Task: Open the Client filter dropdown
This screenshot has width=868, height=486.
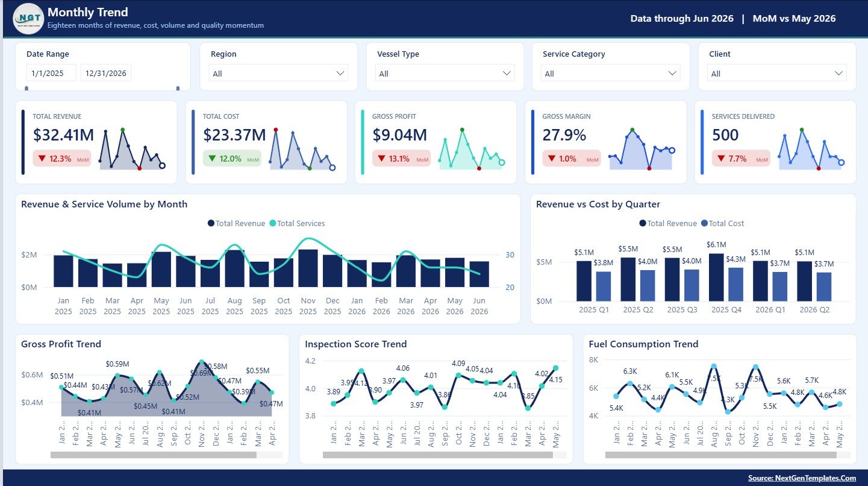Action: [777, 73]
